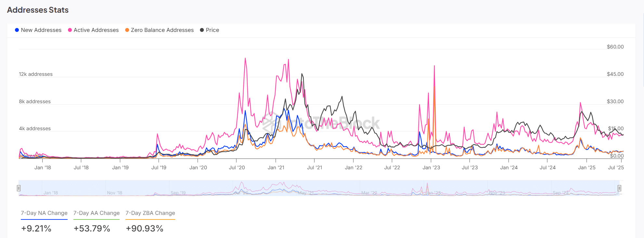Click the blue New Addresses legend dot

pyautogui.click(x=17, y=30)
